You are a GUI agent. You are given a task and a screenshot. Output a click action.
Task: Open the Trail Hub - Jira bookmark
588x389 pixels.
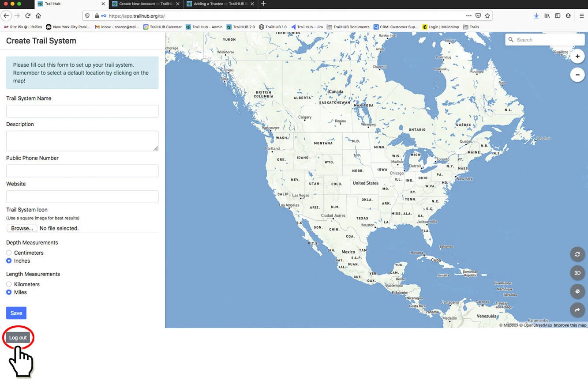tap(307, 27)
